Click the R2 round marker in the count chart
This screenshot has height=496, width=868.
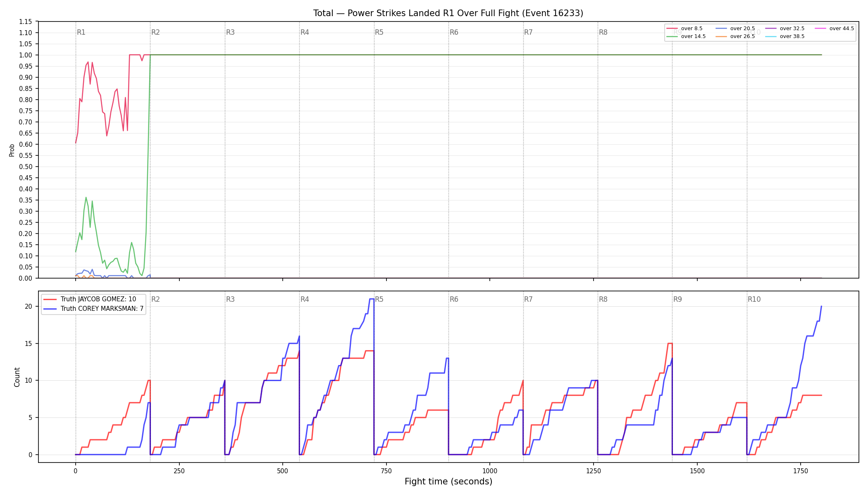click(x=155, y=299)
